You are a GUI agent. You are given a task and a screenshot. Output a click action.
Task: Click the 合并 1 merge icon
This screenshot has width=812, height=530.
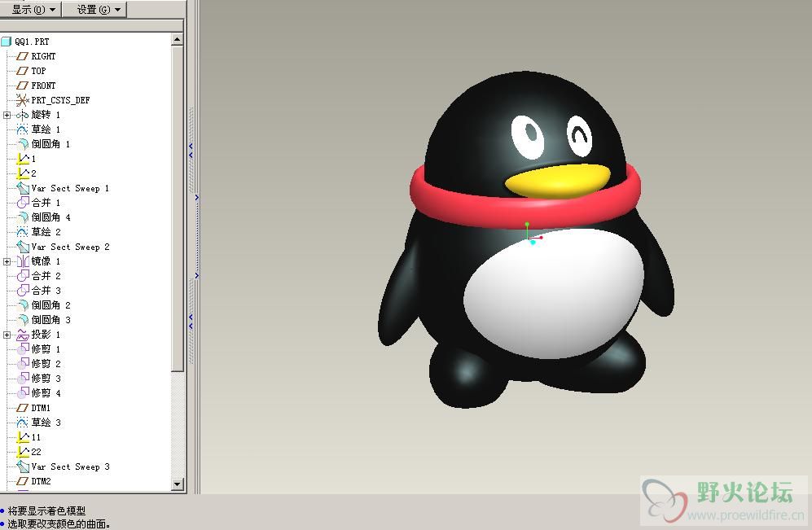[22, 203]
